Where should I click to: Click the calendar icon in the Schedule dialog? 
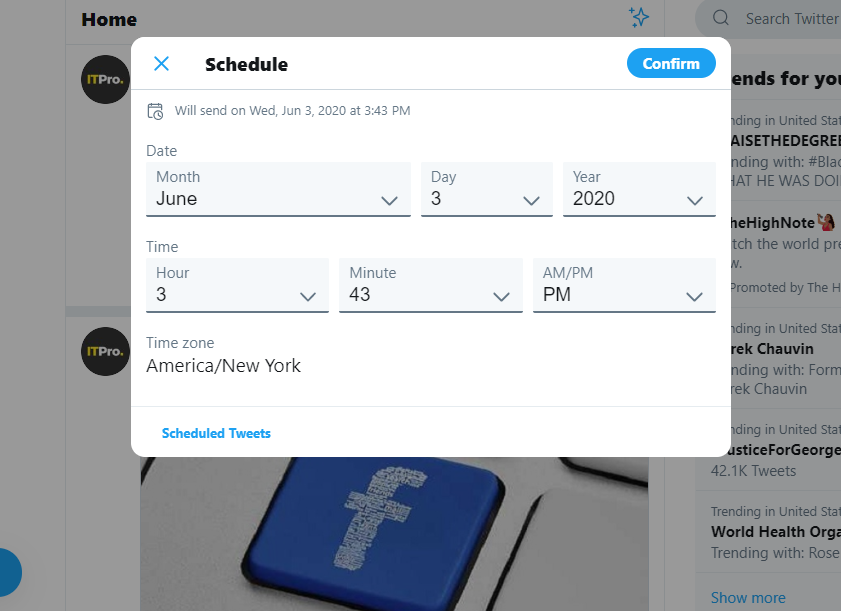156,111
